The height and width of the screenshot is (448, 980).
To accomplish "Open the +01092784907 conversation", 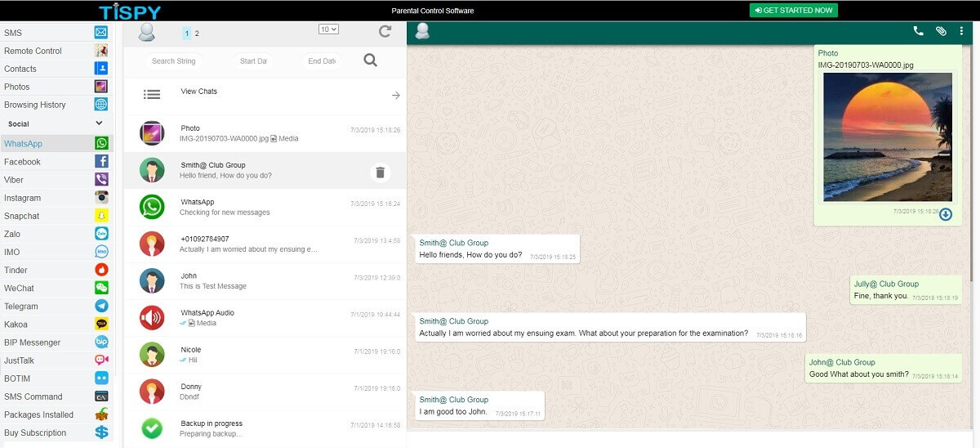I will [265, 244].
